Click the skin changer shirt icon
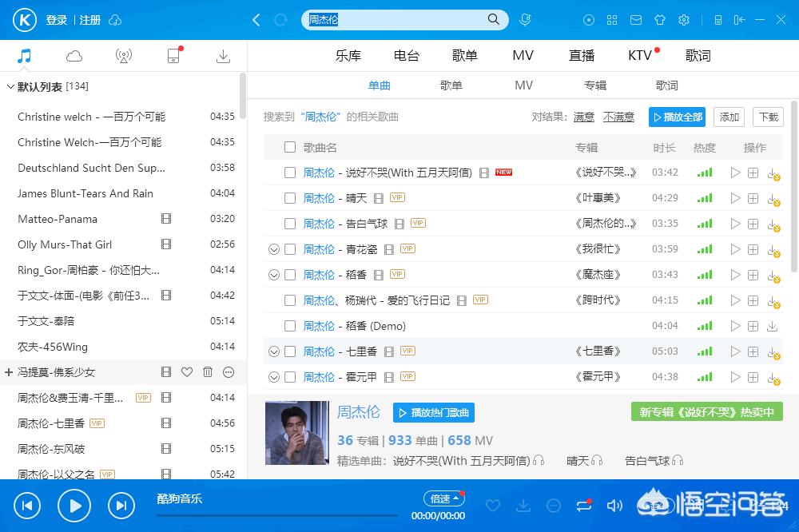 click(x=659, y=20)
